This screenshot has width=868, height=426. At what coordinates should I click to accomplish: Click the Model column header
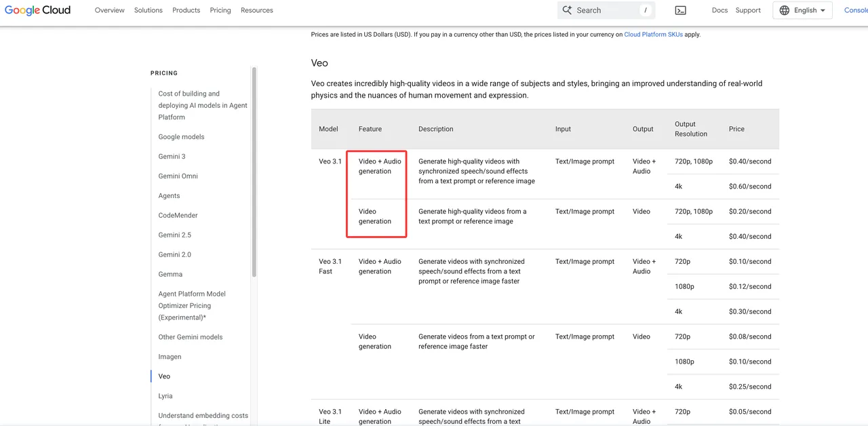pyautogui.click(x=328, y=129)
